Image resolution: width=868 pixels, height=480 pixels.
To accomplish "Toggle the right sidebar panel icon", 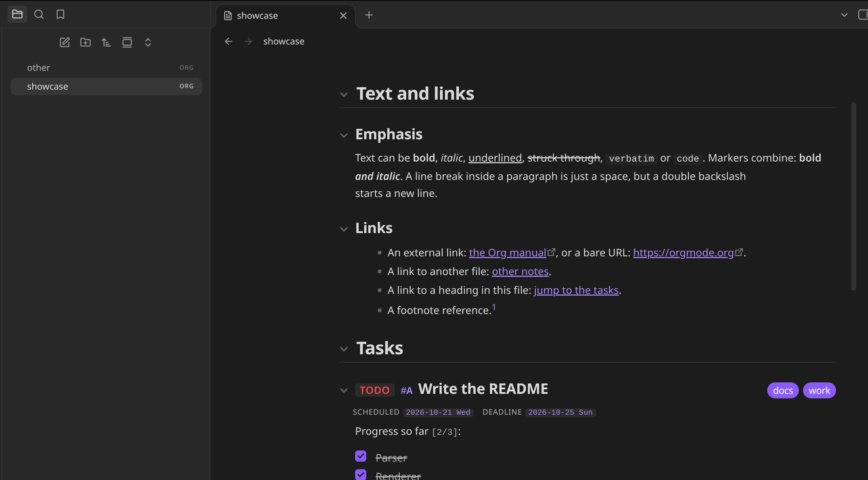I will [x=863, y=15].
